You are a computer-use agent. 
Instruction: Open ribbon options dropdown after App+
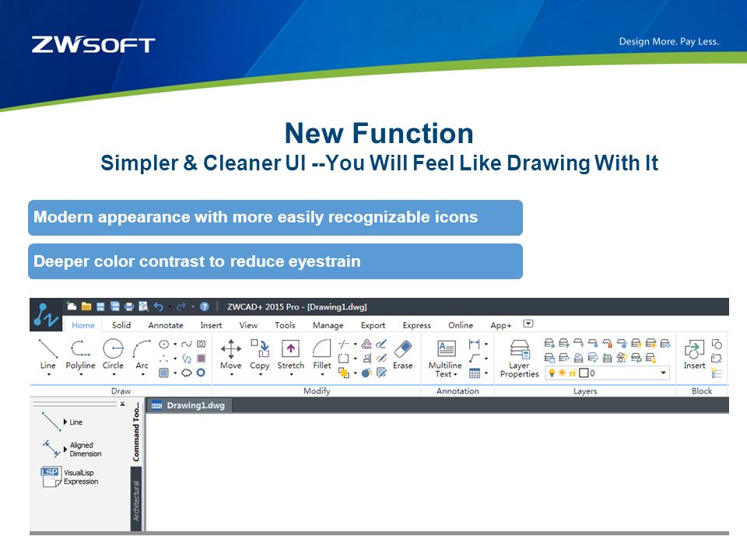coord(528,324)
